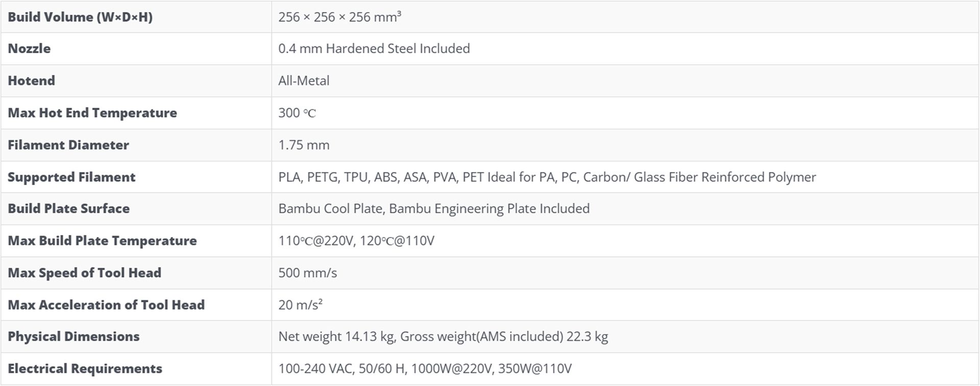Select the 300 °C temperature value
The image size is (980, 386).
coord(297,113)
